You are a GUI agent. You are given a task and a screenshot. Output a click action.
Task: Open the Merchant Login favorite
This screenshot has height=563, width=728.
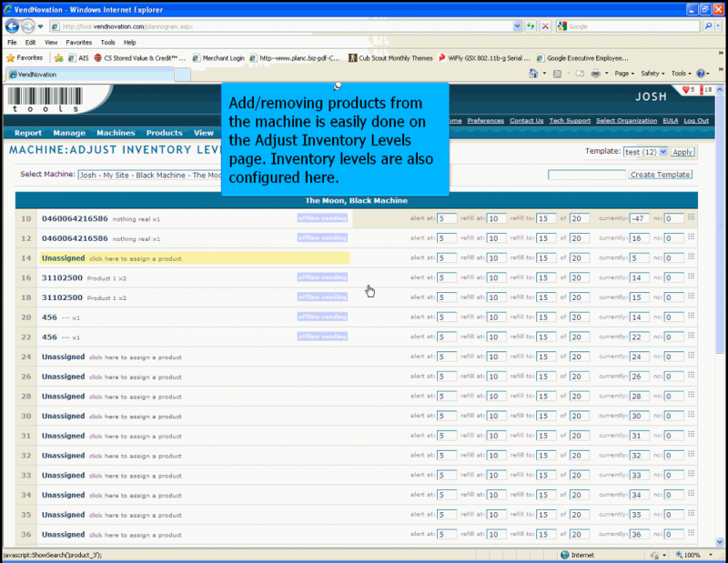218,58
